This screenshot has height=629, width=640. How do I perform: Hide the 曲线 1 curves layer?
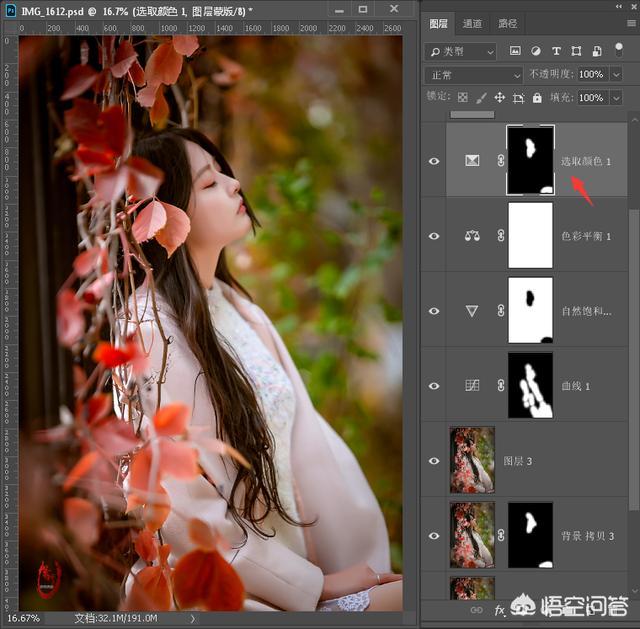click(434, 386)
